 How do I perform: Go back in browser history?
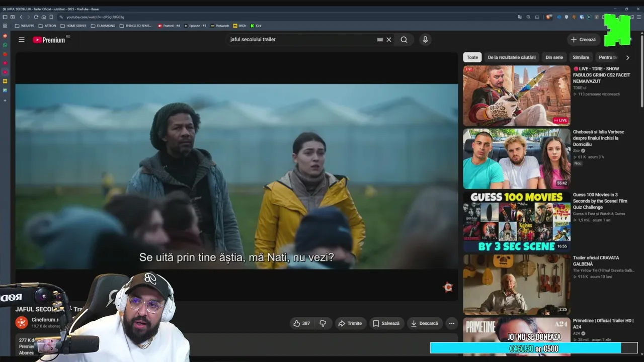coord(21,17)
